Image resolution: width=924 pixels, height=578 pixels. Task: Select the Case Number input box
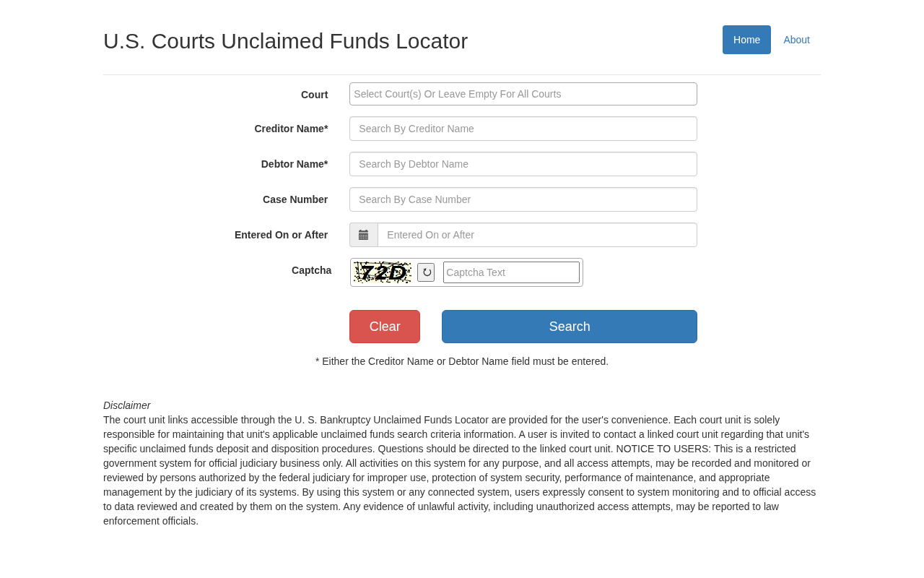[523, 199]
